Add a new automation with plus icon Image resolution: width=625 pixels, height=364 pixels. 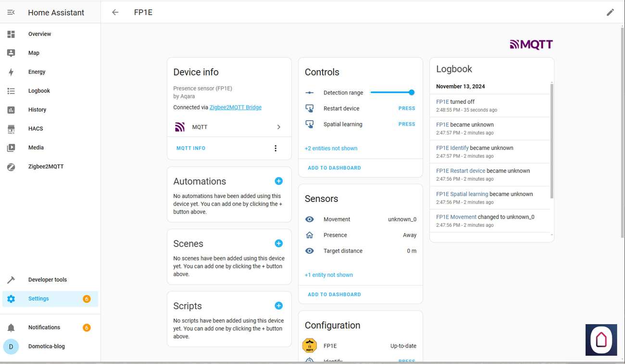tap(278, 181)
